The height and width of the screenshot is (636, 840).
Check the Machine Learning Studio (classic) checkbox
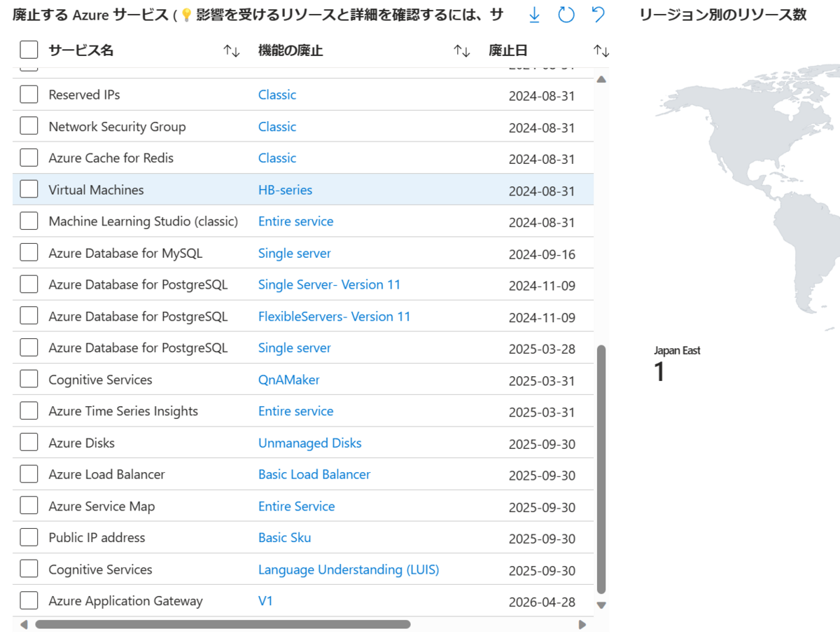(x=29, y=221)
